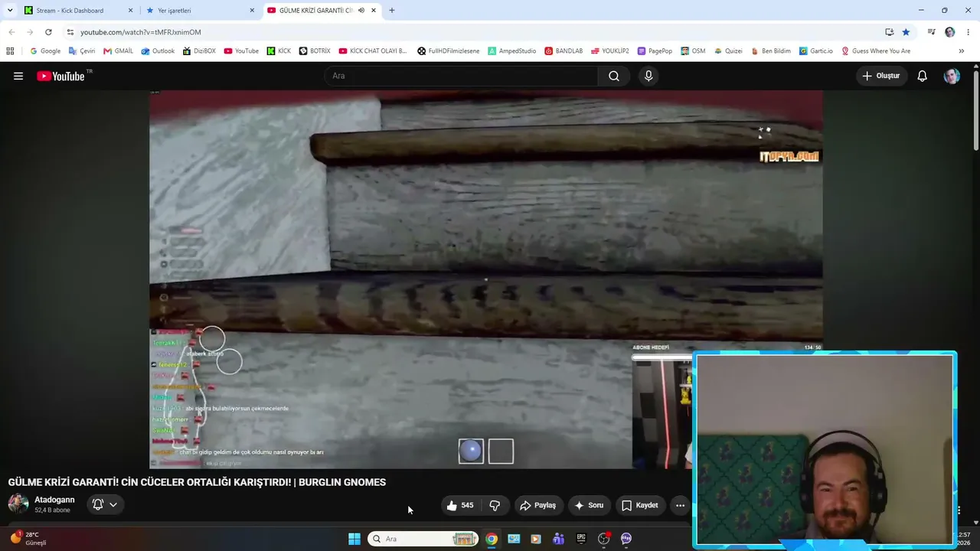Open Windows Start menu
This screenshot has height=551, width=980.
click(x=354, y=539)
